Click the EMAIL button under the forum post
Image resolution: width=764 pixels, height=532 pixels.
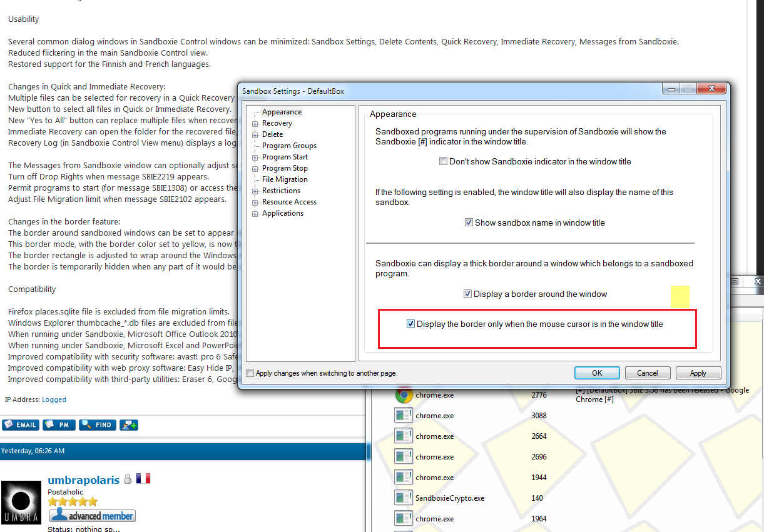click(20, 424)
